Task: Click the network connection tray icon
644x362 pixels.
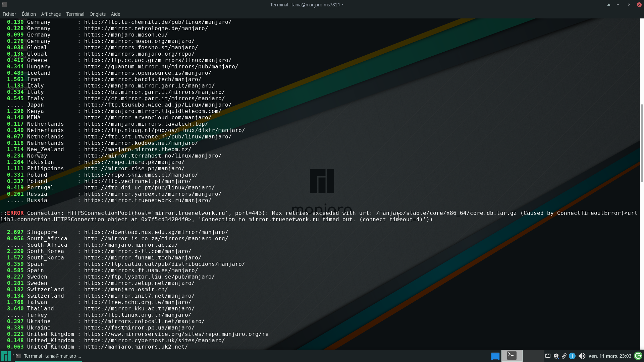Action: pyautogui.click(x=548, y=356)
